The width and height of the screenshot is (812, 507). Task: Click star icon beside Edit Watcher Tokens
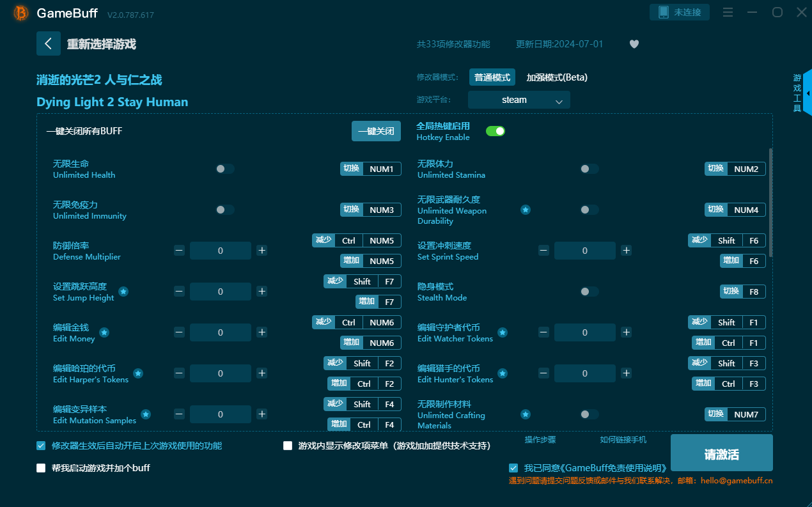point(503,332)
